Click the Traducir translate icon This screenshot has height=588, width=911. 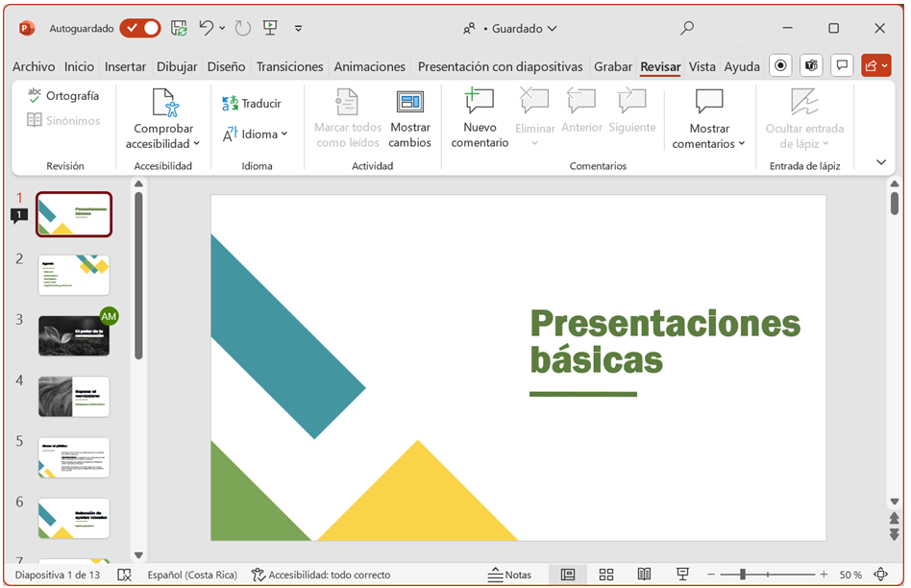click(x=231, y=104)
